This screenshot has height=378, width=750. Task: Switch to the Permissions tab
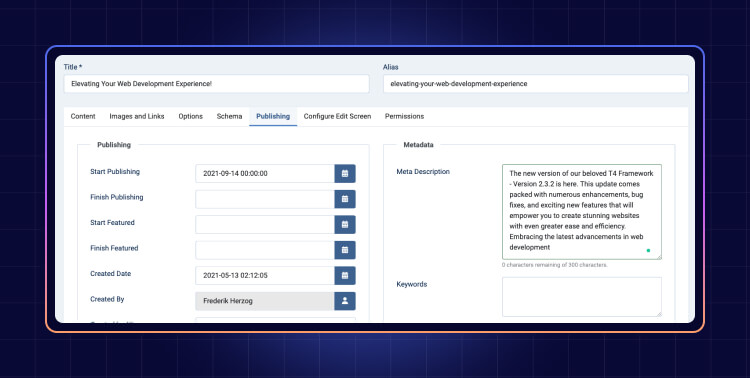click(404, 116)
